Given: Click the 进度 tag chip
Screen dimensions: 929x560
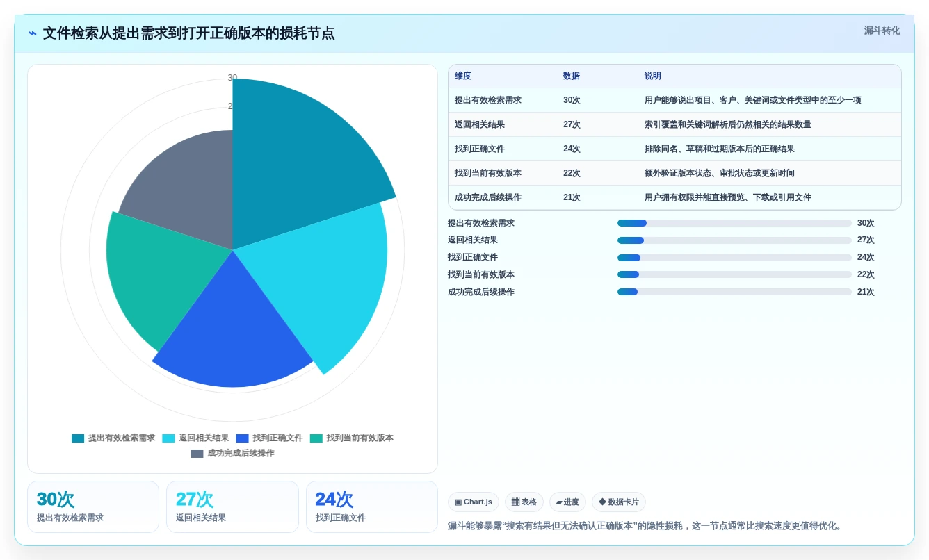Looking at the screenshot, I should (567, 502).
